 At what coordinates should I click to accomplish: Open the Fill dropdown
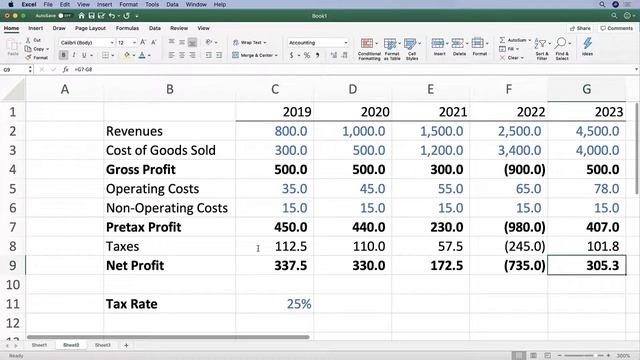pyautogui.click(x=517, y=49)
